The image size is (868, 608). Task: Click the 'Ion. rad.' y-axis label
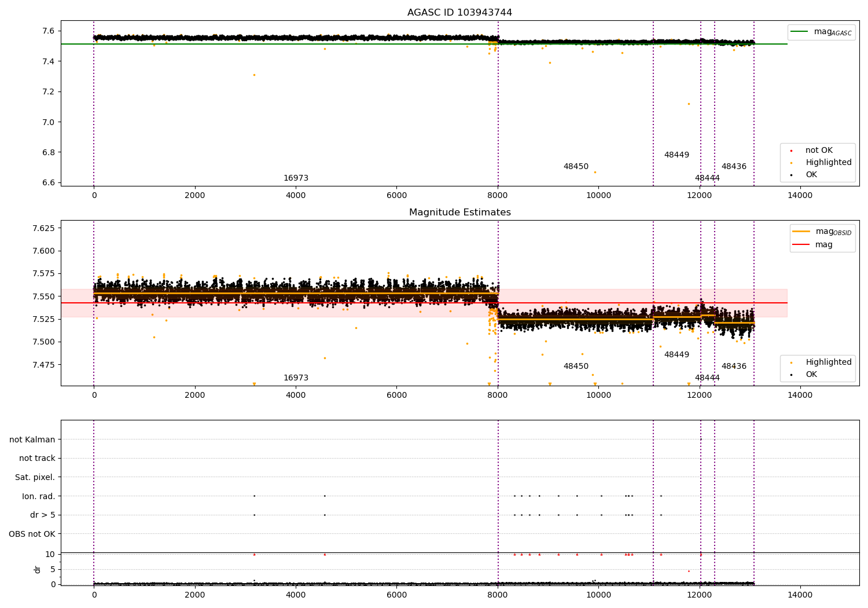coord(39,496)
